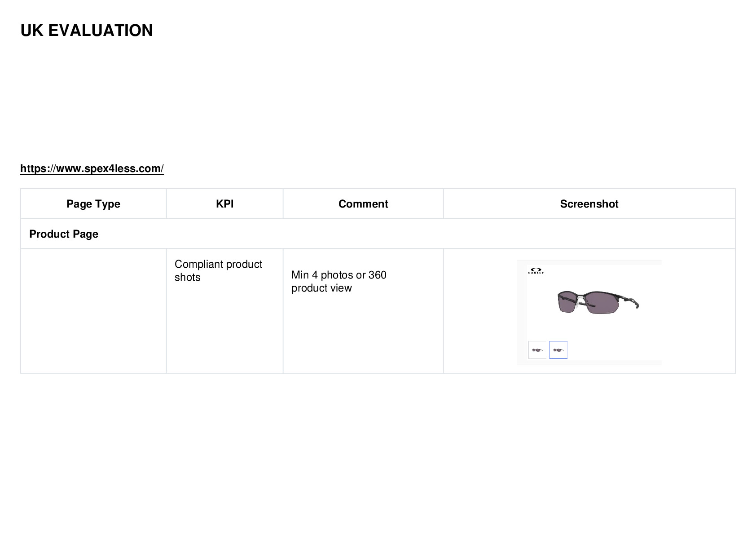Image resolution: width=756 pixels, height=535 pixels.
Task: Click the Screenshot column header
Action: coord(589,204)
